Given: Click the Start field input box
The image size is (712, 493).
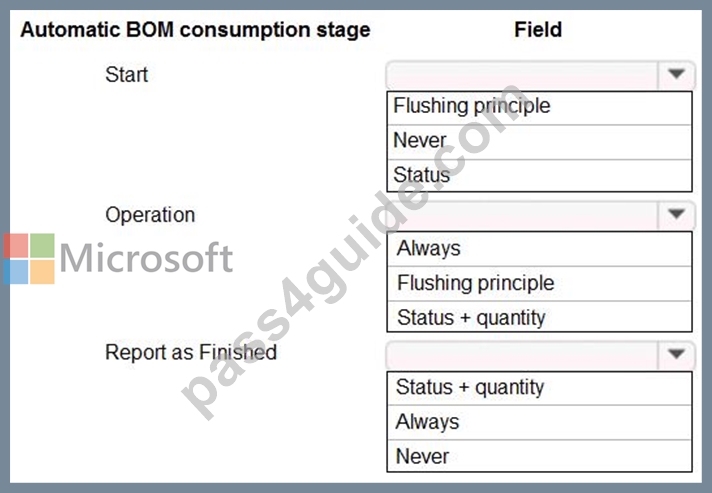Looking at the screenshot, I should (522, 75).
